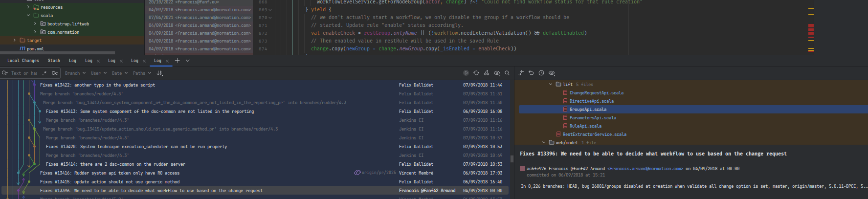Click the commit-log vertical scrollbar thumb

(x=512, y=158)
